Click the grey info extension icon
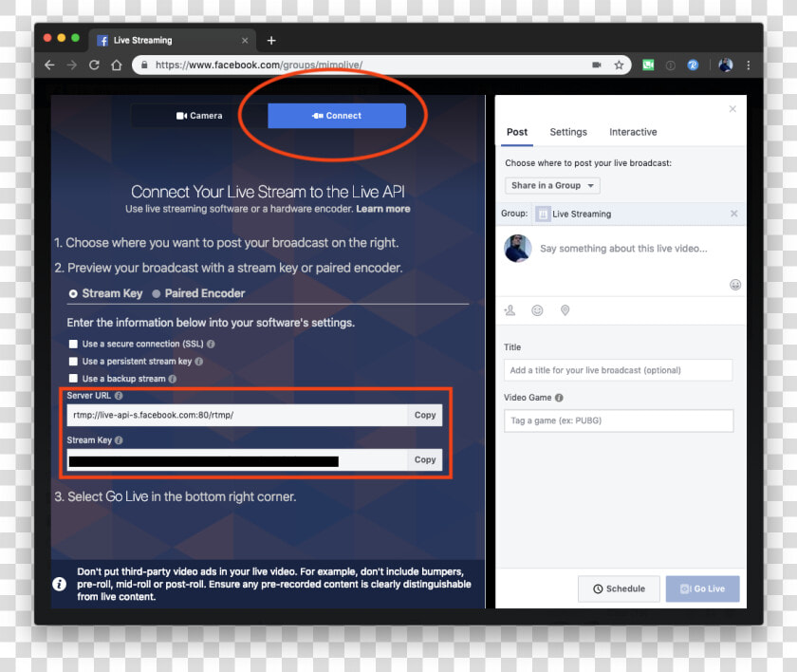Screen dimensions: 797x672 pos(671,65)
